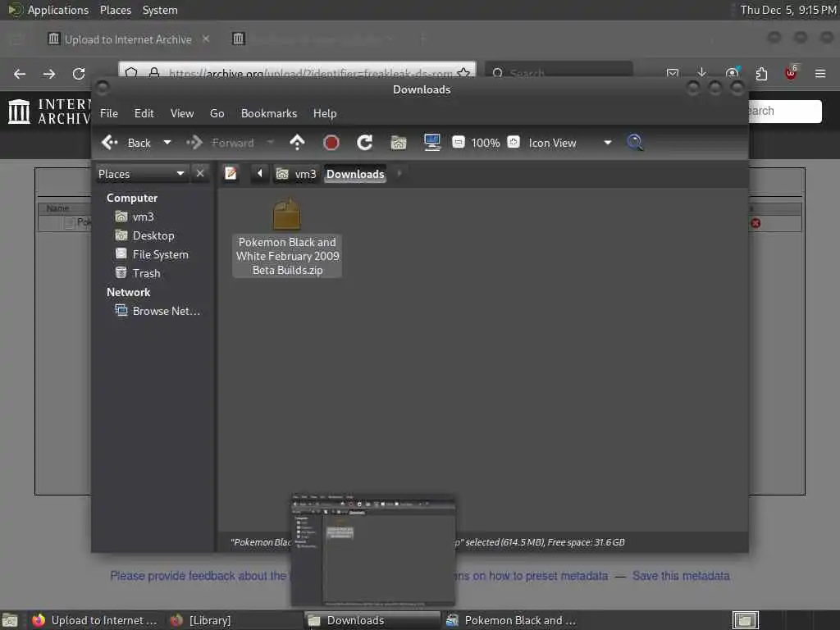The image size is (840, 630).
Task: Click the Pokemon Black and White file name label
Action: pos(288,256)
